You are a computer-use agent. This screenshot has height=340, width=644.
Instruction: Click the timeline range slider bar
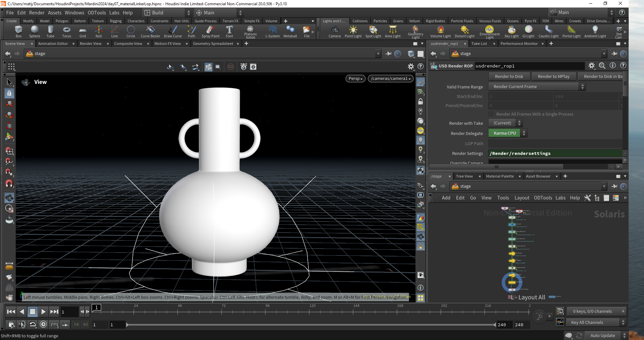coord(311,325)
